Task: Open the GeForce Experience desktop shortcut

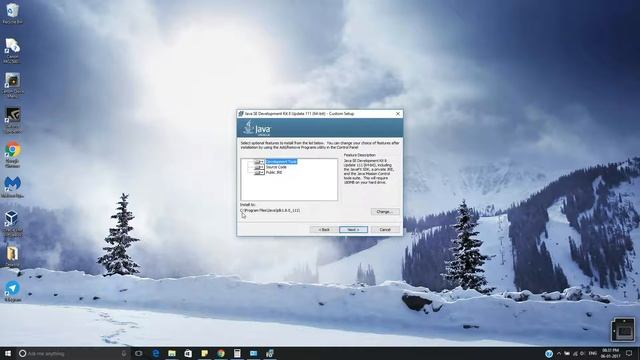Action: 12,120
